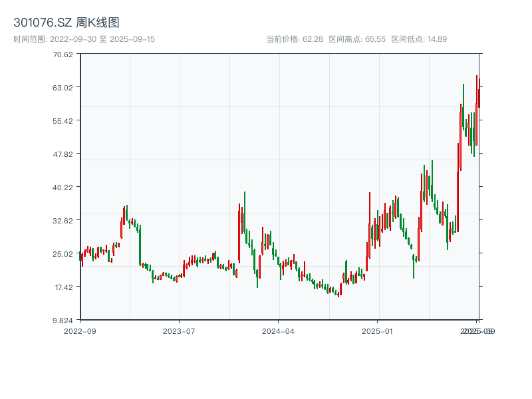The image size is (532, 399).
Task: Click the 区间低点 14.89 value
Action: point(420,39)
